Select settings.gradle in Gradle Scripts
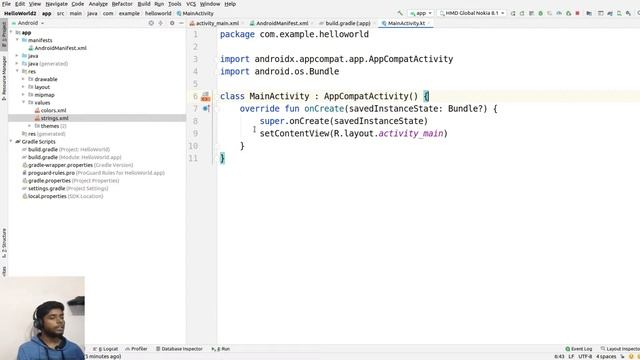 point(65,188)
